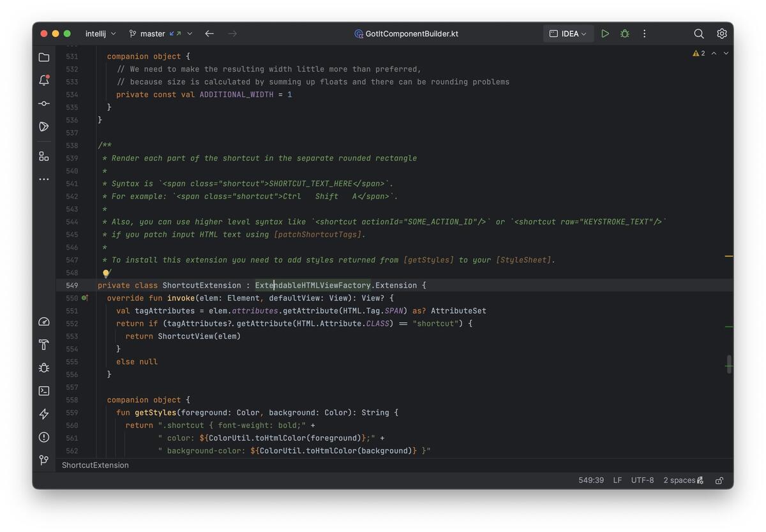Run the IDEA configuration with play button
This screenshot has width=766, height=532.
pos(605,34)
